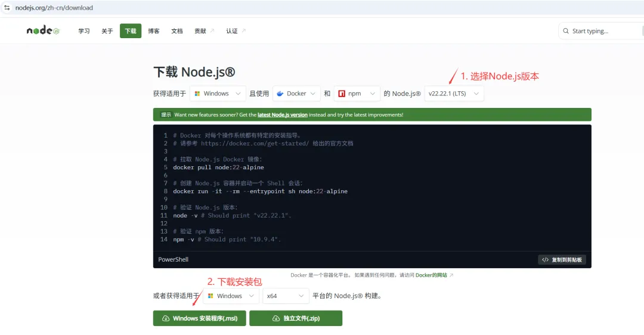The height and width of the screenshot is (335, 644).
Task: Open the 关于 menu item
Action: click(x=107, y=31)
